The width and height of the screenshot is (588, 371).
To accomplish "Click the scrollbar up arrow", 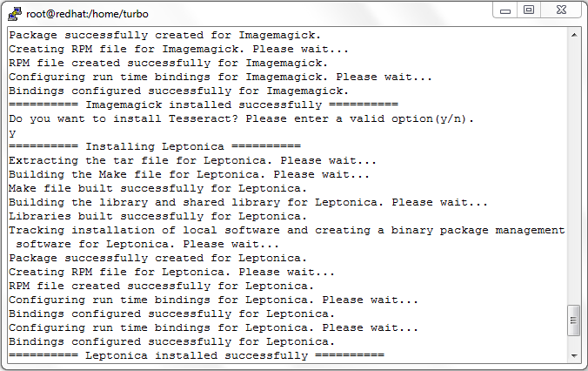I will click(x=574, y=35).
